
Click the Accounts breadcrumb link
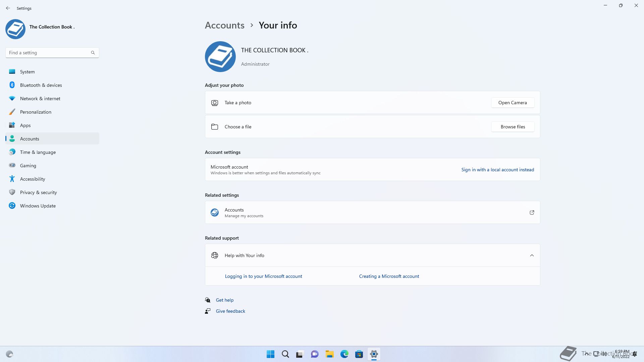click(x=225, y=25)
